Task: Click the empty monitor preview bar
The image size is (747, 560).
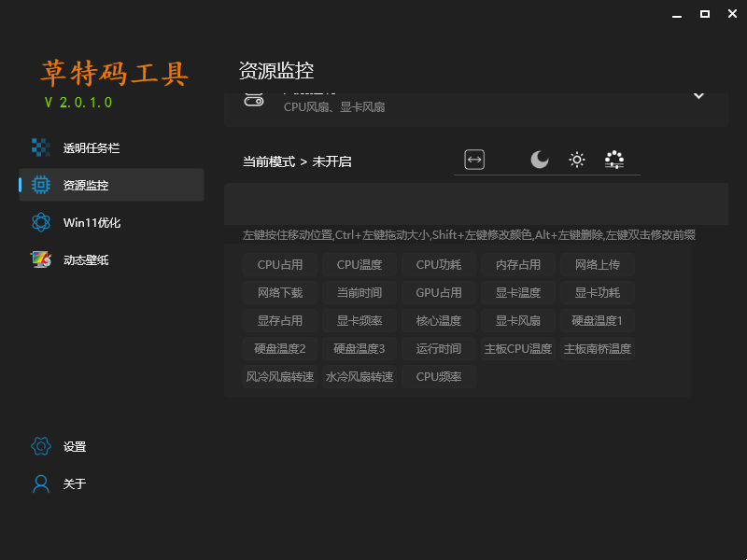Action: 475,203
